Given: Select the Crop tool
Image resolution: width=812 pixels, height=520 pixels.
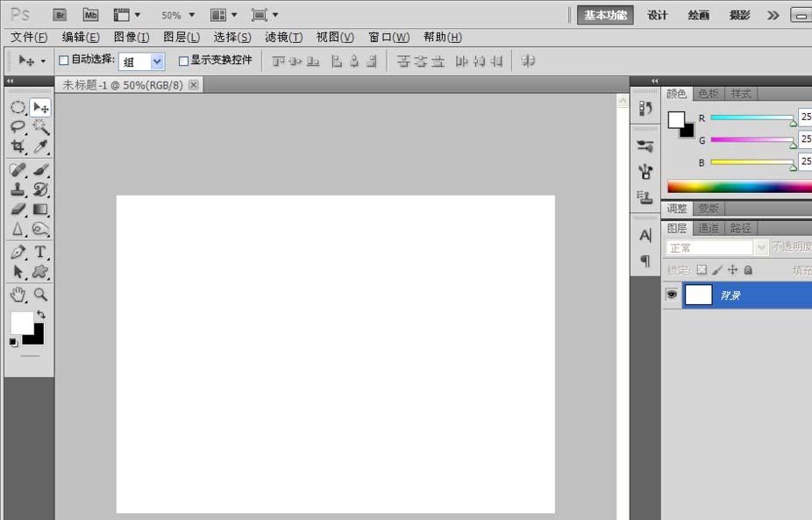Looking at the screenshot, I should 18,147.
